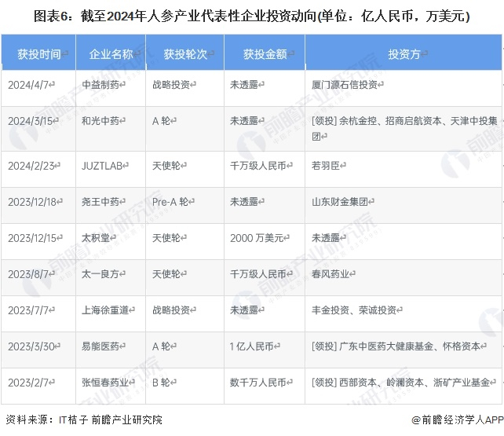Click investor cell 西部资本、岭澜资本、浙矿产业基金
This screenshot has width=504, height=436.
coord(404,387)
